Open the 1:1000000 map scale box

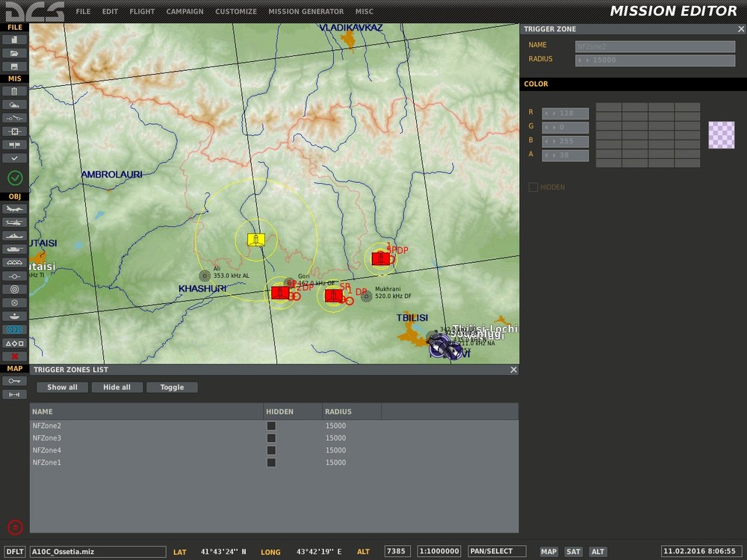(x=438, y=552)
